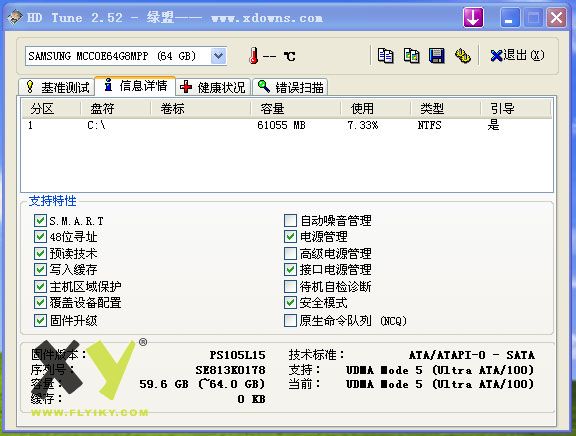Click the copy text to clipboard icon

385,56
